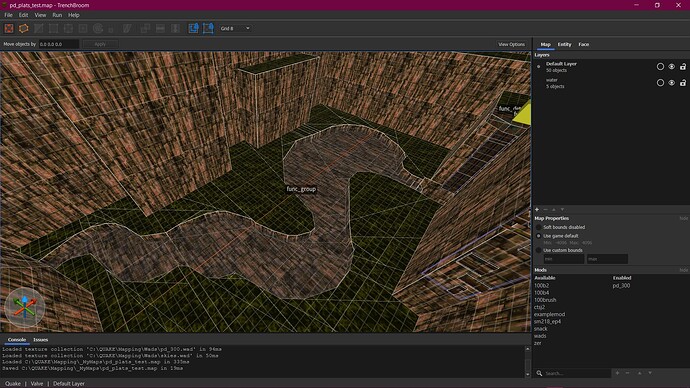Toggle Default Layer visibility eye
The width and height of the screenshot is (690, 388).
[x=672, y=67]
